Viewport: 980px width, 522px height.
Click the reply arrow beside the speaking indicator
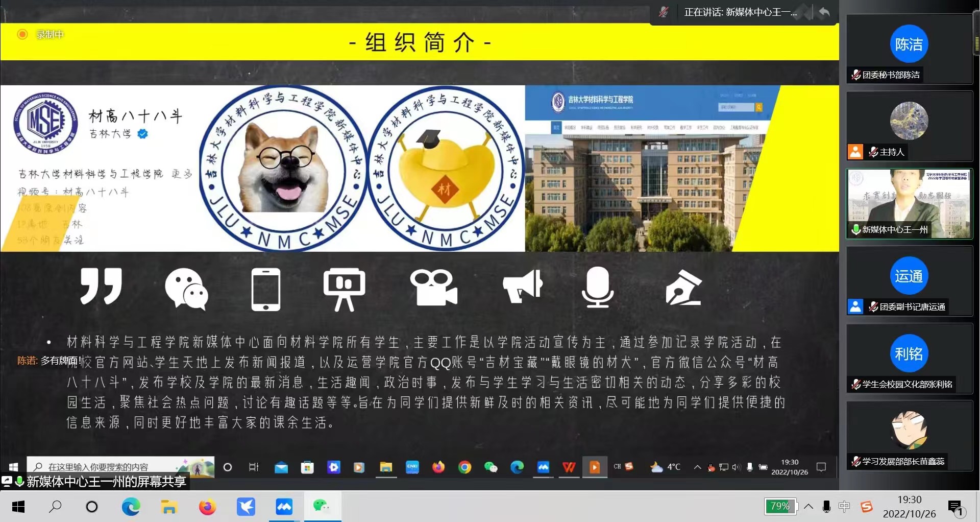(x=824, y=12)
